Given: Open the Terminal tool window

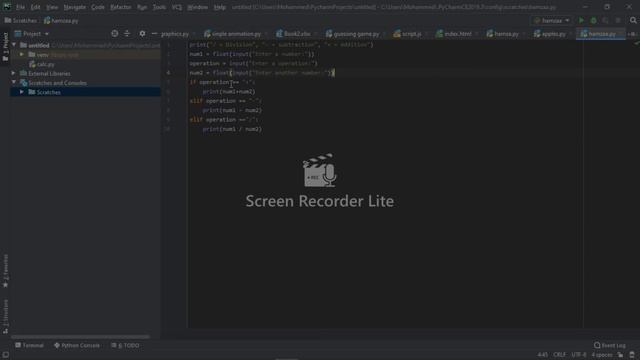Looking at the screenshot, I should pyautogui.click(x=29, y=345).
